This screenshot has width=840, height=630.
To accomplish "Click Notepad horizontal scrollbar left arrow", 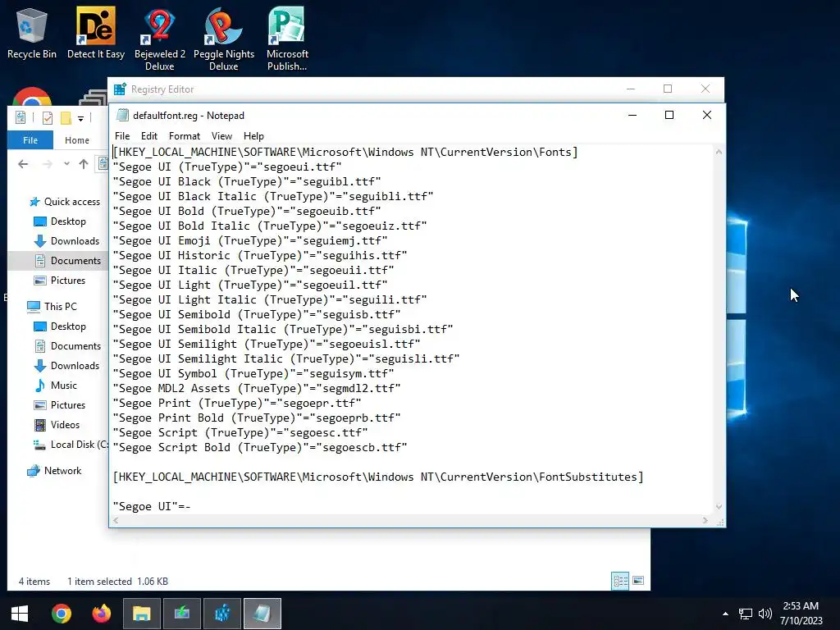I will click(x=116, y=520).
